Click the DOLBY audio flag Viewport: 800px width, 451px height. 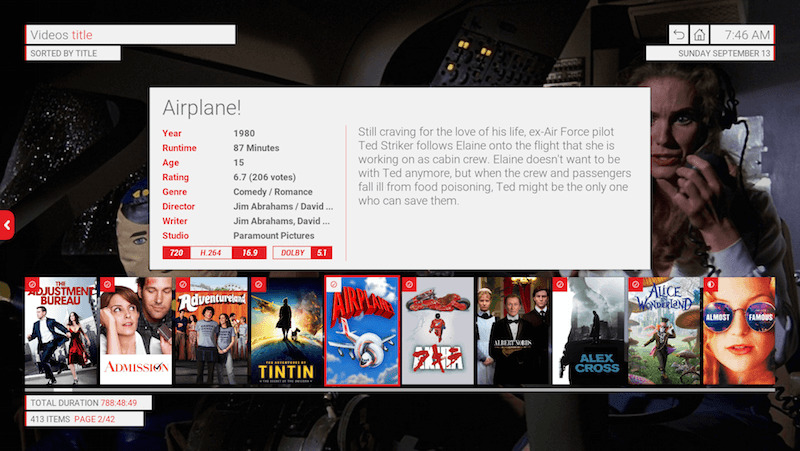click(292, 253)
